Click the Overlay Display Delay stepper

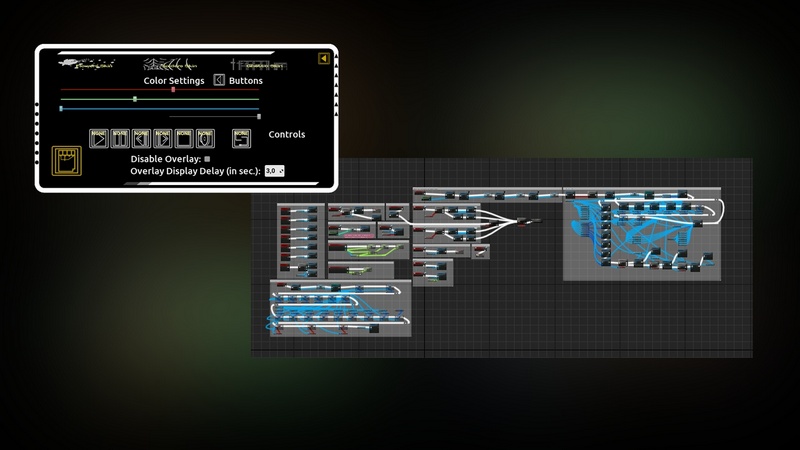point(275,171)
